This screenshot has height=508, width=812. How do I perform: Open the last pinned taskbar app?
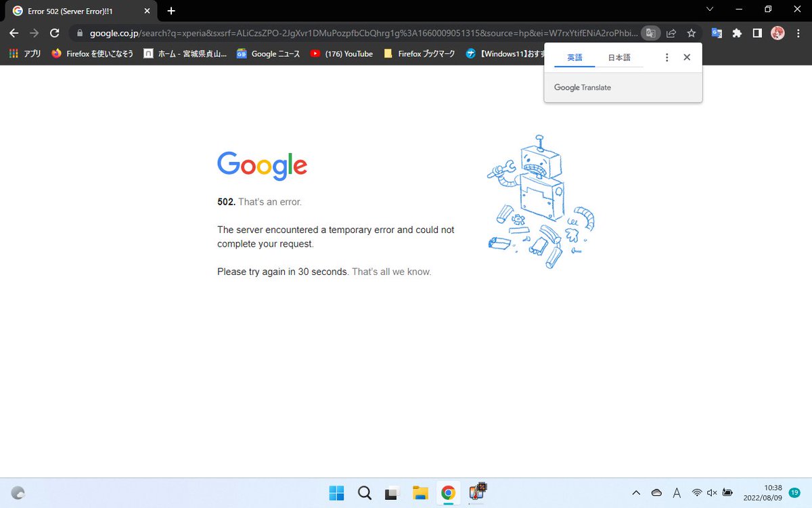pyautogui.click(x=478, y=492)
